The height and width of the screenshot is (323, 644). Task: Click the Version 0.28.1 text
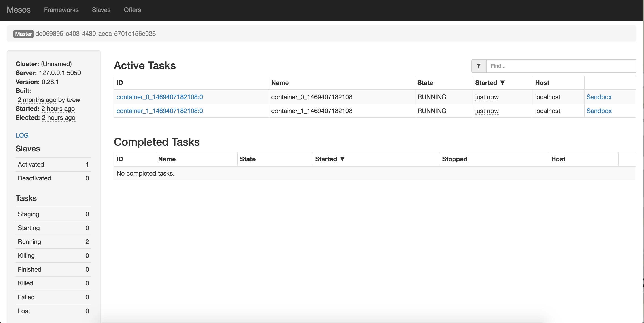37,82
